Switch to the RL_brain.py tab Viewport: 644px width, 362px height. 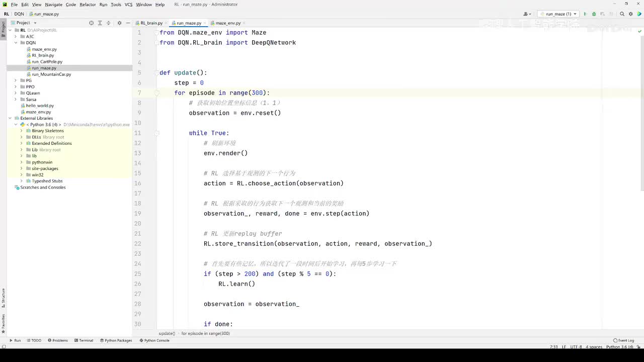[x=151, y=23]
